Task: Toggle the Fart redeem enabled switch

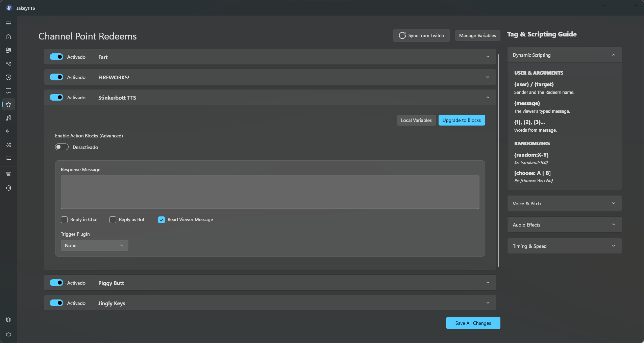Action: click(56, 57)
